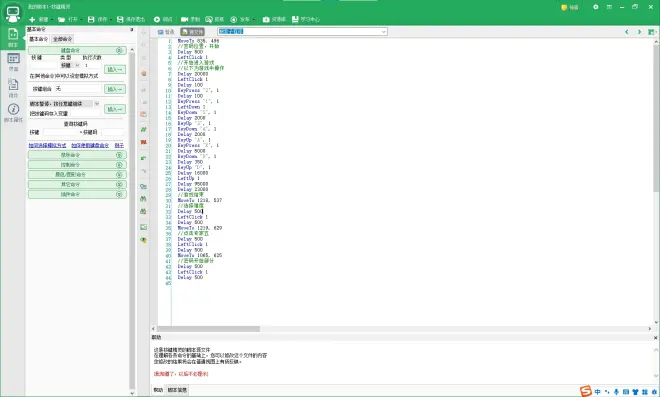This screenshot has width=660, height=397.
Task: Click the Sogou input method S tray icon
Action: (586, 391)
